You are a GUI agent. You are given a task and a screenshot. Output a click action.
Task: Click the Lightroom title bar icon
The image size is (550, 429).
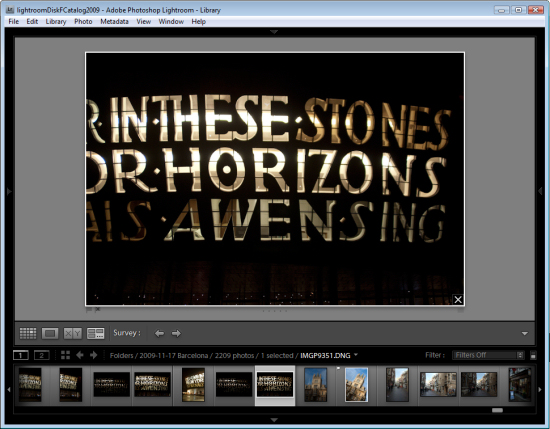[10, 10]
